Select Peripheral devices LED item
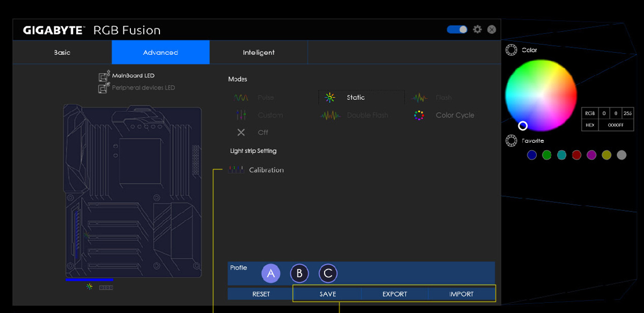The width and height of the screenshot is (644, 313). (x=143, y=88)
